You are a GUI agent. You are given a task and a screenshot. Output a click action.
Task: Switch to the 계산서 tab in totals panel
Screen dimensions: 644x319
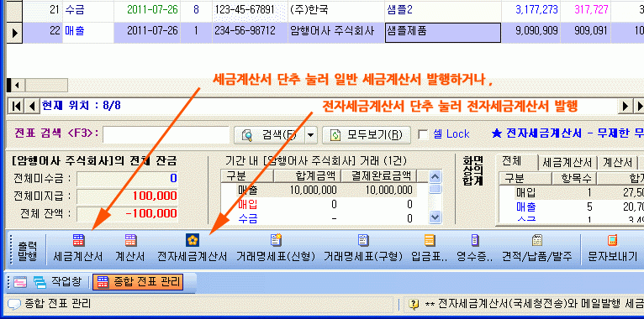pos(617,163)
